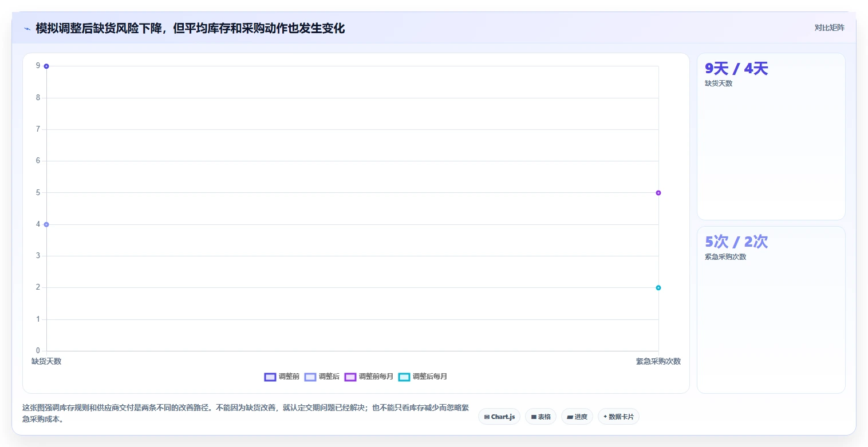Toggle the 调整前 legend item
The height and width of the screenshot is (447, 868).
[282, 377]
